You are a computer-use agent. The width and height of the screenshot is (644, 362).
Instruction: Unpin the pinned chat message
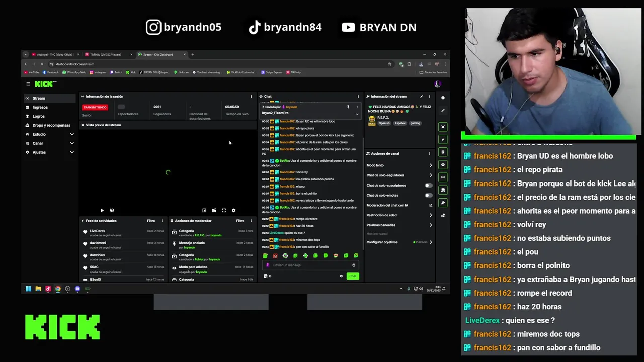tap(348, 107)
